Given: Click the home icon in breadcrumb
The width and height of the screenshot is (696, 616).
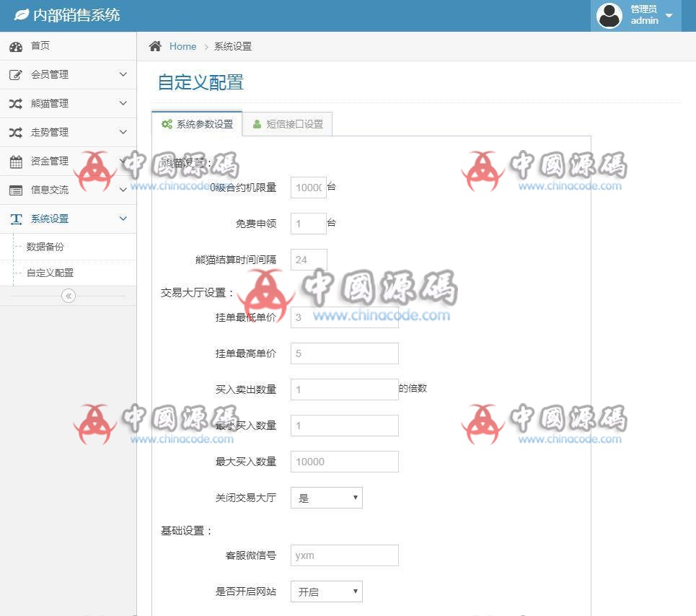Looking at the screenshot, I should click(x=155, y=46).
